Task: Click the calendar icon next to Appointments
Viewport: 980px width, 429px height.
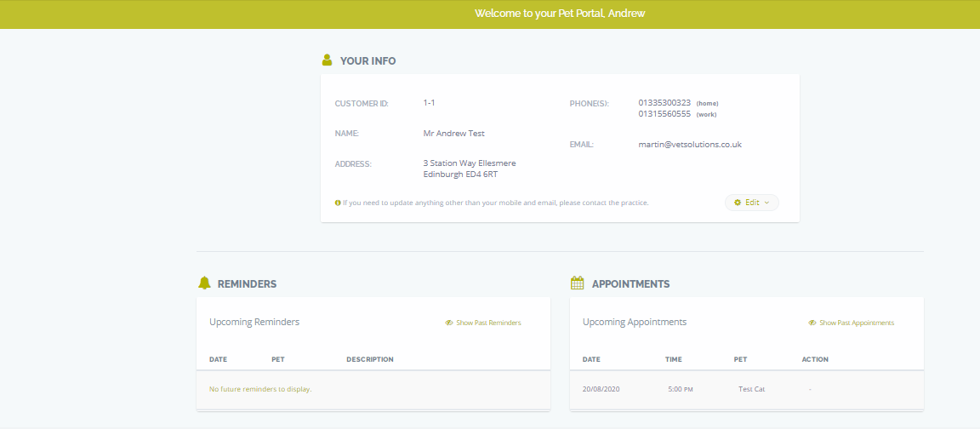Action: (x=578, y=283)
